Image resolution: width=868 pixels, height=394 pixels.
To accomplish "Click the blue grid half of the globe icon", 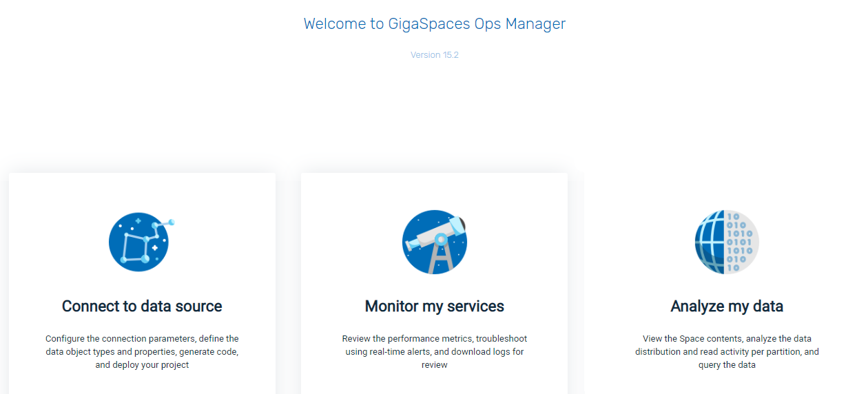I will [710, 242].
